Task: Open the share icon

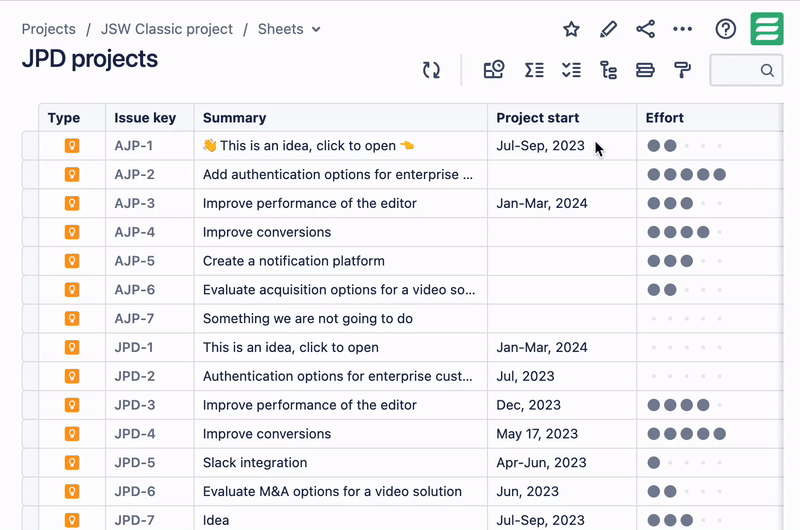Action: 645,29
